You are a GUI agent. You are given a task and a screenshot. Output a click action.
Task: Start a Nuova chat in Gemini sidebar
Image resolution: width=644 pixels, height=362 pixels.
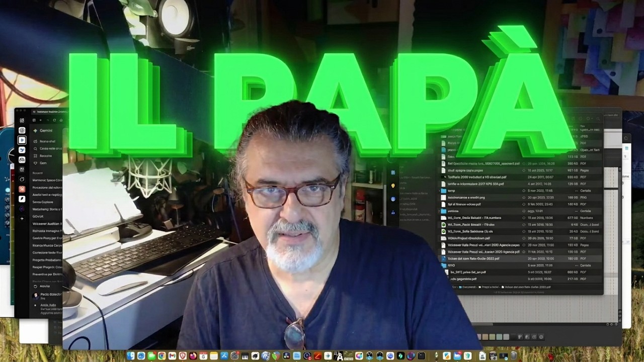(x=44, y=142)
